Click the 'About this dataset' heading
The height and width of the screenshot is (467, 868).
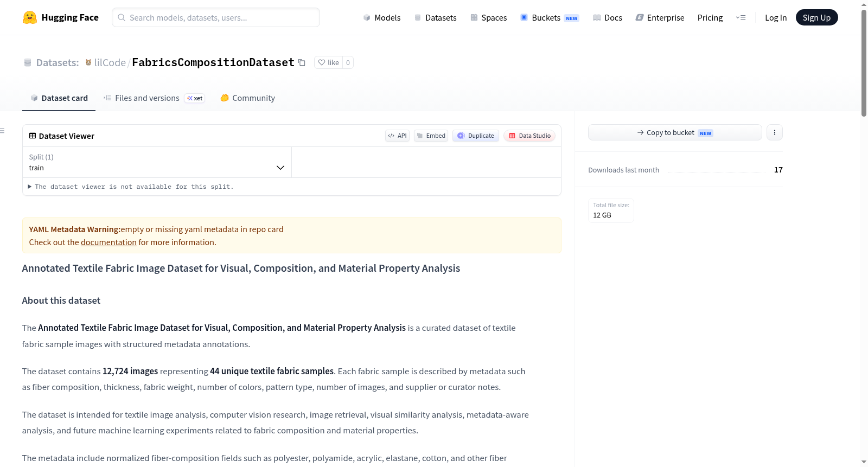click(x=61, y=300)
